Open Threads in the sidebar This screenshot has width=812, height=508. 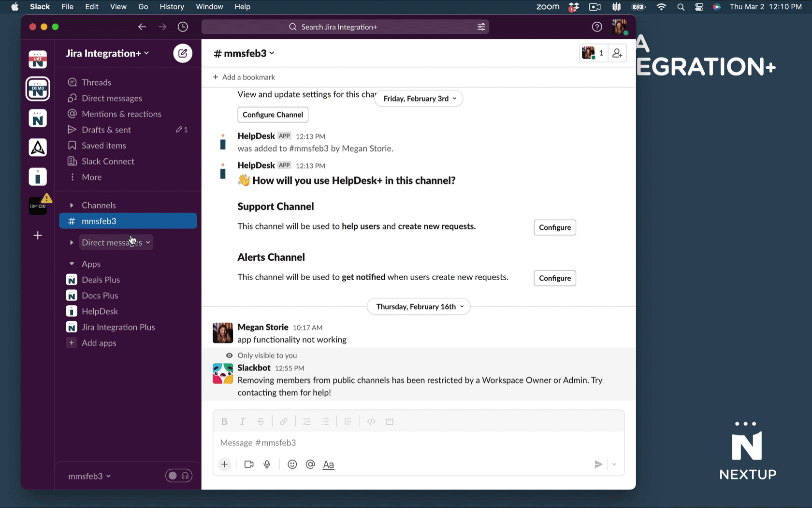tap(128, 82)
